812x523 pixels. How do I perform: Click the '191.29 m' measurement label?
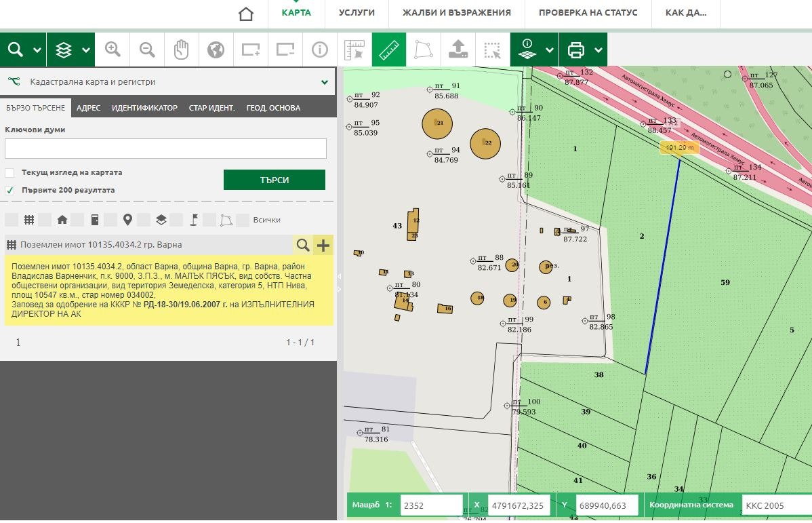(679, 147)
